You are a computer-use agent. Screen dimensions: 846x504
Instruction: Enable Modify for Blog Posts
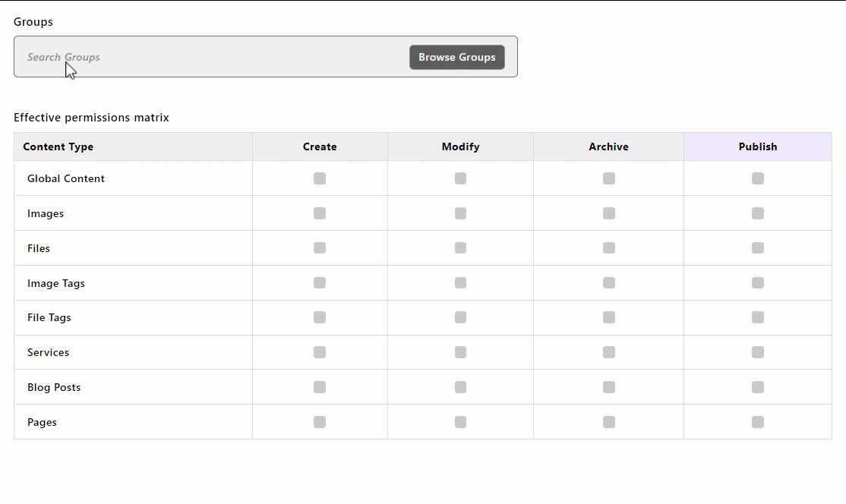tap(460, 387)
